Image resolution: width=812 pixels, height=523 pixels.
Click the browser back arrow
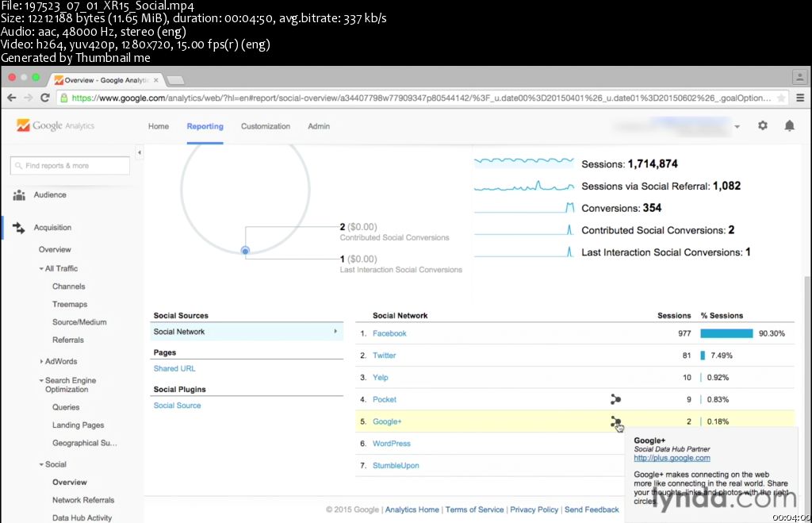coord(12,98)
